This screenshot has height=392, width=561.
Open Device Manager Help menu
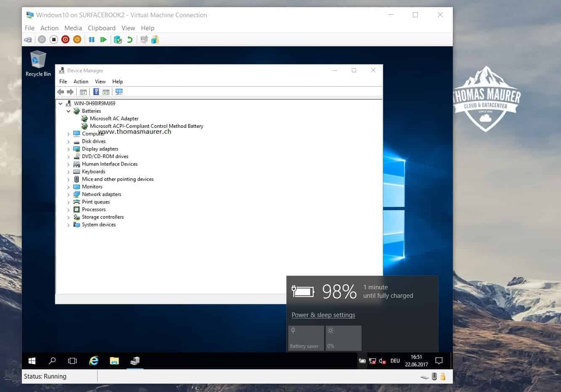117,82
